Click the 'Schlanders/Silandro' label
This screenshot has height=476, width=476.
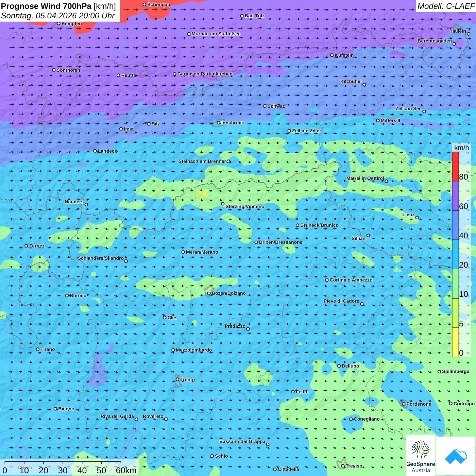point(101,258)
